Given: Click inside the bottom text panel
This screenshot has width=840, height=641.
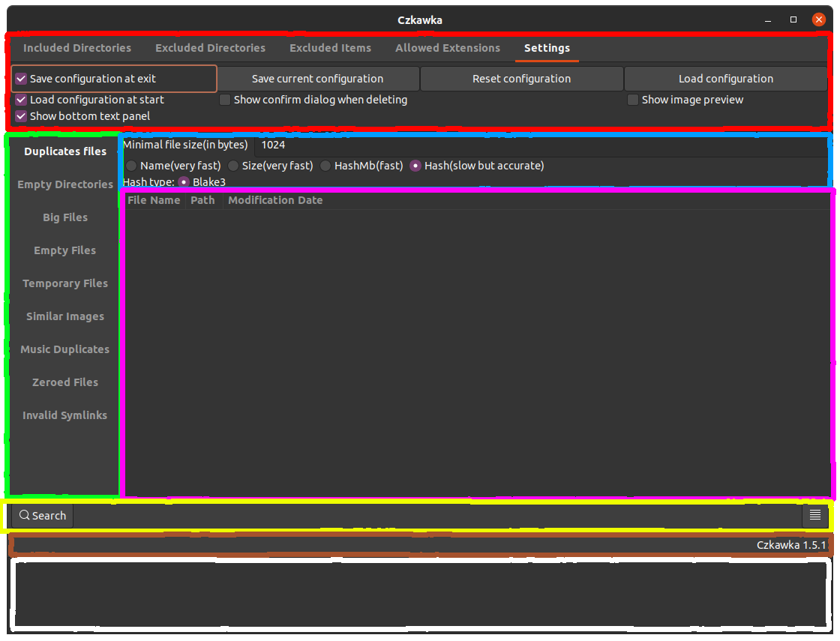Looking at the screenshot, I should (x=420, y=593).
